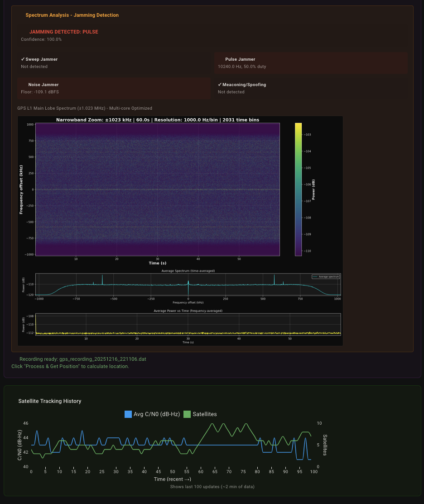Screen dimensions: 424x504
Task: Toggle the Satellites legend series
Action: [x=200, y=414]
